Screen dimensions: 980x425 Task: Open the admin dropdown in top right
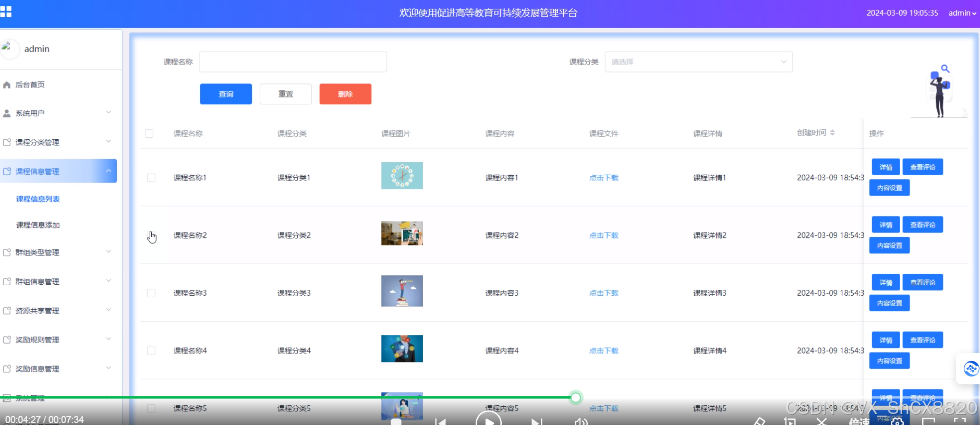coord(962,13)
